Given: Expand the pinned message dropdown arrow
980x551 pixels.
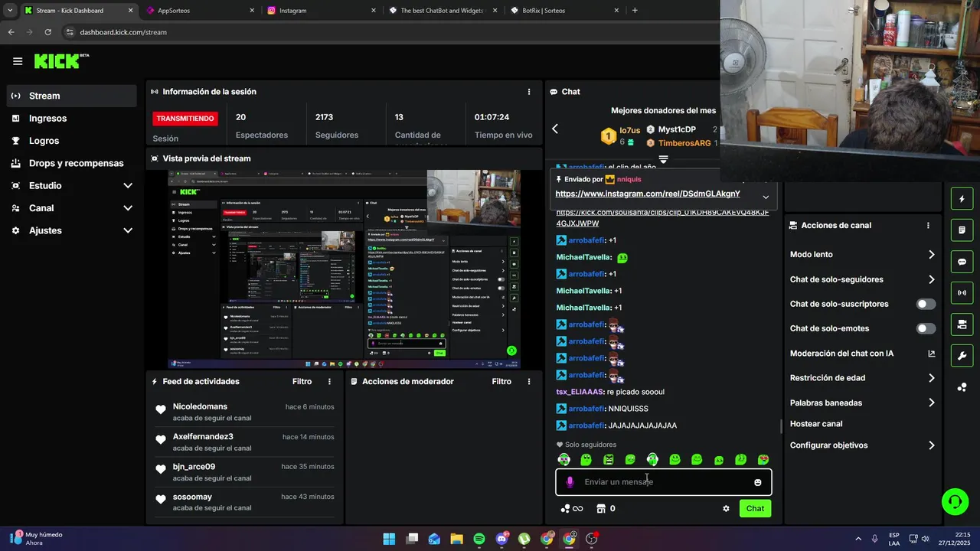Looking at the screenshot, I should (766, 197).
